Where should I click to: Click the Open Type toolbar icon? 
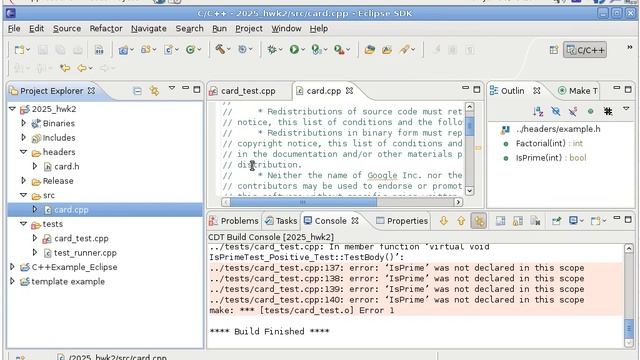point(369,50)
